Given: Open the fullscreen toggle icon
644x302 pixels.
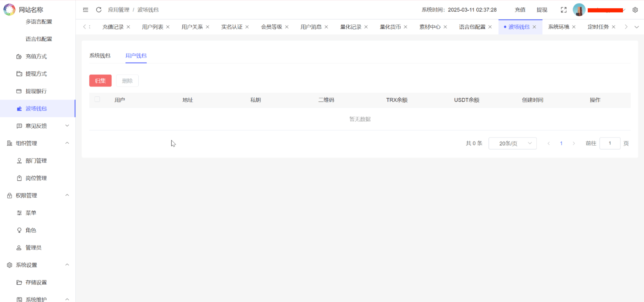Looking at the screenshot, I should pyautogui.click(x=564, y=10).
